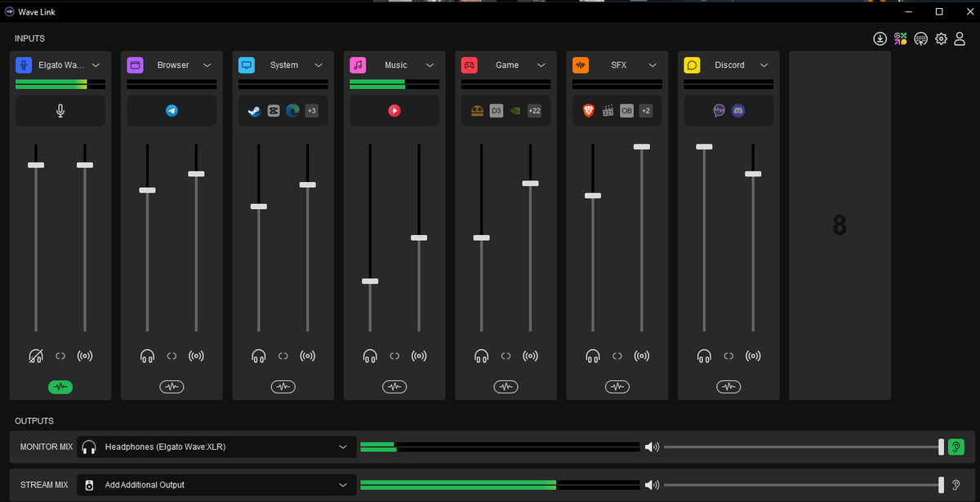Screen dimensions: 980x502
Task: Toggle the link faders icon on SFX channel
Action: click(617, 356)
